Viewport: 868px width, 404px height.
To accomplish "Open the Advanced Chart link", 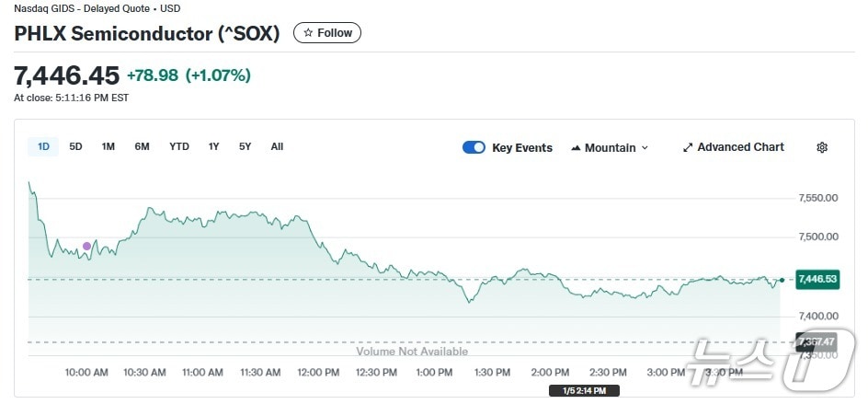I will (740, 147).
